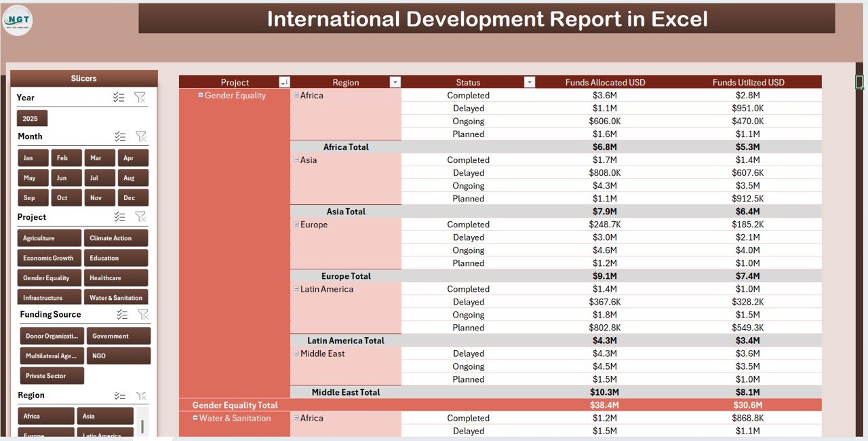
Task: Filter by Sep month
Action: pyautogui.click(x=33, y=198)
